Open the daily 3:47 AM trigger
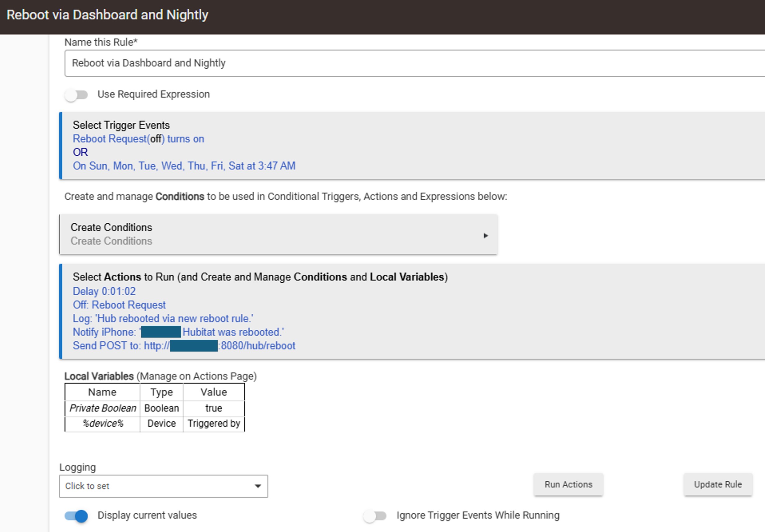This screenshot has width=765, height=532. point(184,166)
